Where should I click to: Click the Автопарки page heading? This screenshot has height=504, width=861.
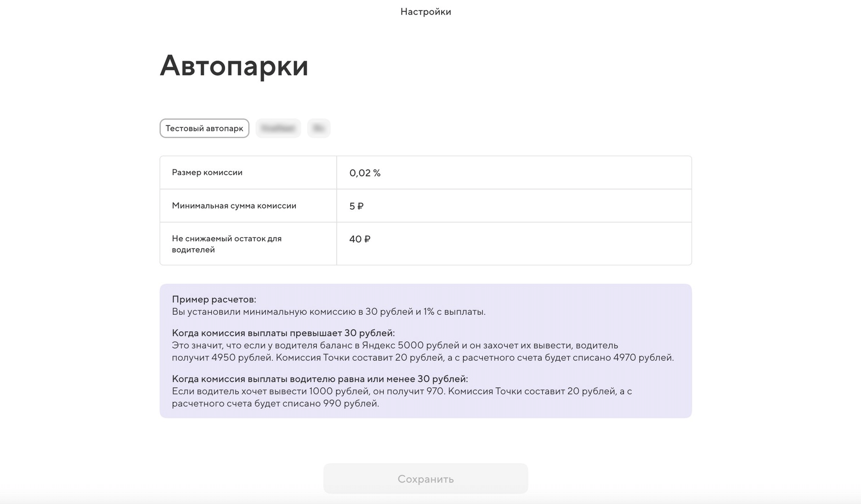point(234,65)
